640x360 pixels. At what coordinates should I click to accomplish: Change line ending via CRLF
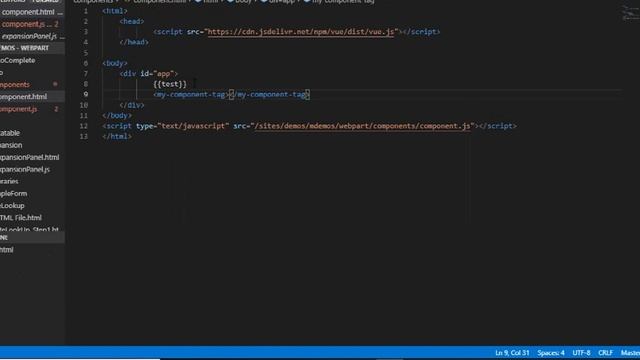[605, 353]
